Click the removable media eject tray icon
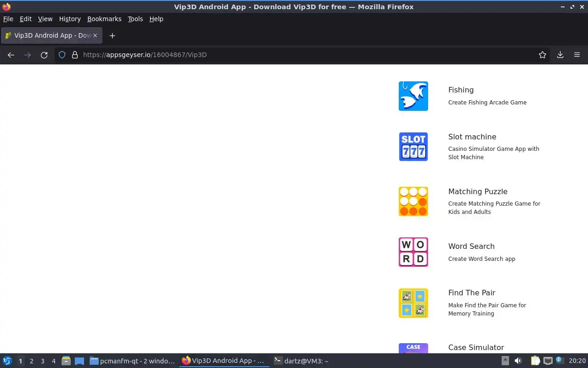The width and height of the screenshot is (588, 368). 505,361
